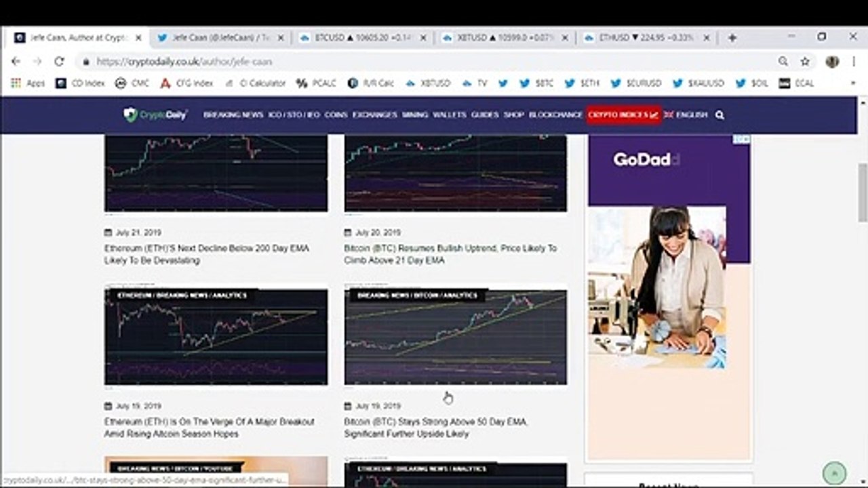
Task: Open CFG Index bookmark
Action: coord(186,83)
